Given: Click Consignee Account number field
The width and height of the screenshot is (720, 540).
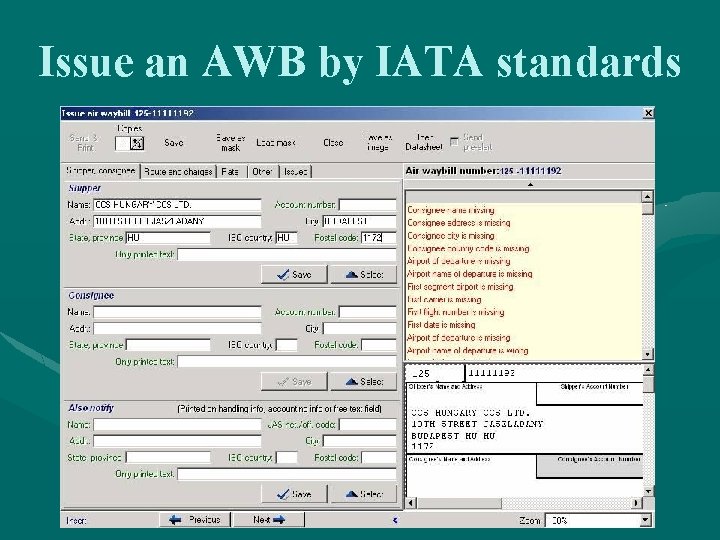Looking at the screenshot, I should click(x=367, y=312).
